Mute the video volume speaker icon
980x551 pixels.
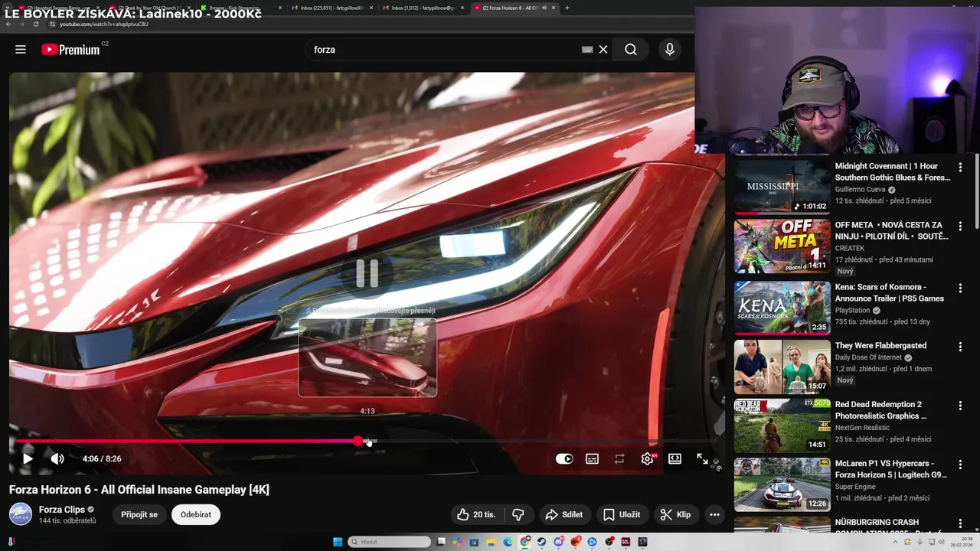tap(57, 458)
